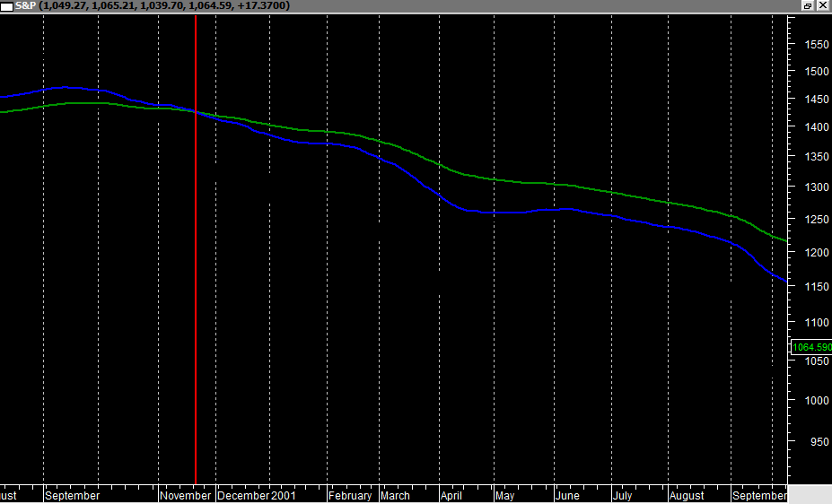The image size is (832, 504).
Task: Click the green 1064.590 current price label
Action: coord(811,347)
